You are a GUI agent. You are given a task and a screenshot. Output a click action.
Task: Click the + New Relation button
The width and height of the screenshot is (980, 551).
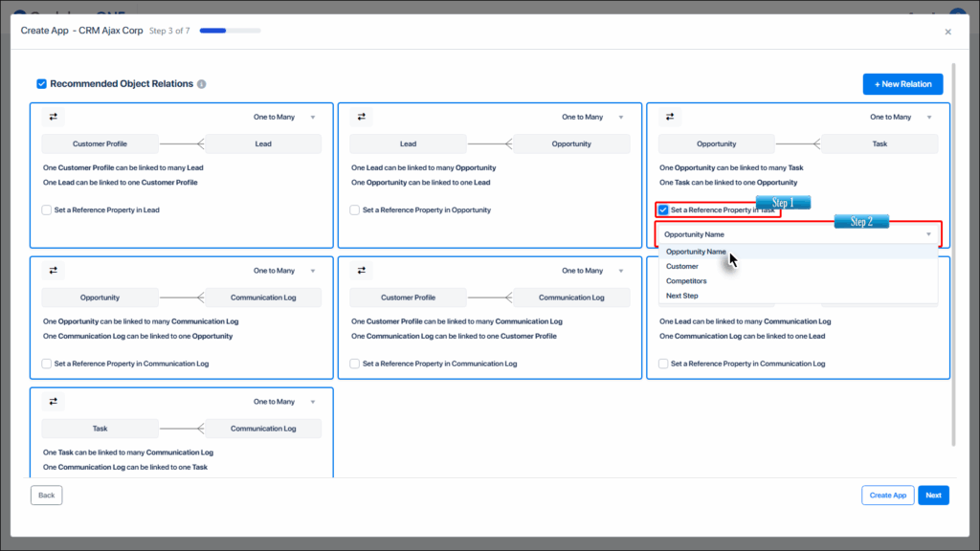(902, 84)
